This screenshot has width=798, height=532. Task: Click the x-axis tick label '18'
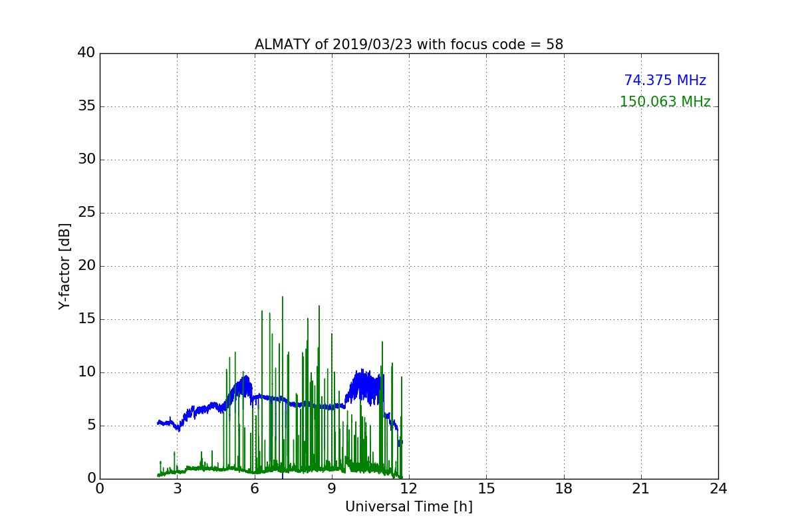coord(564,489)
